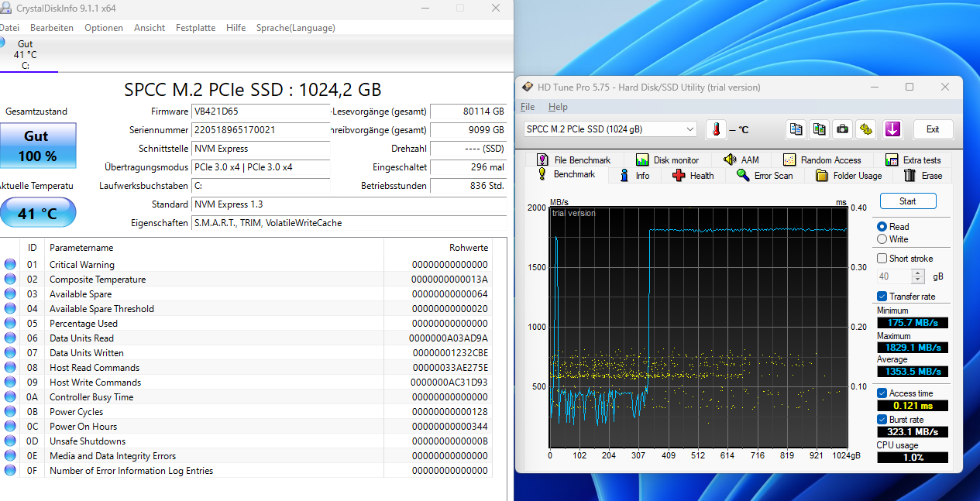The image size is (980, 501).
Task: Click the blue status dot beside Critical Warning
Action: pos(9,264)
